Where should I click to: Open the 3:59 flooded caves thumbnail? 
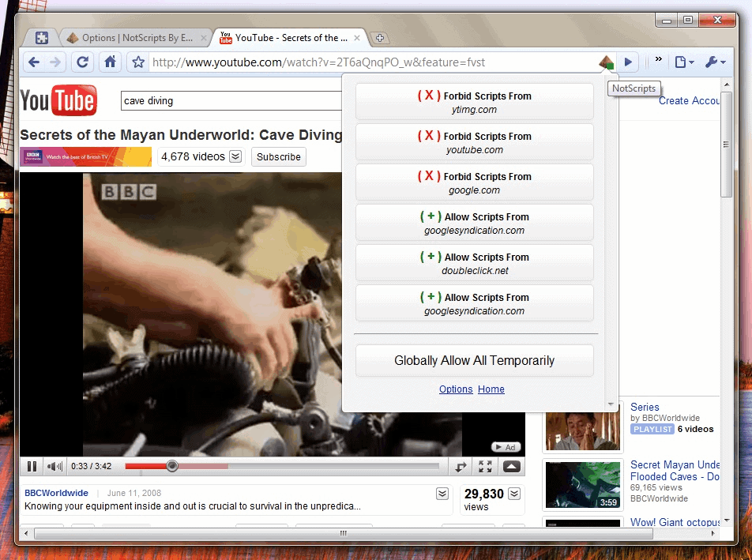583,485
